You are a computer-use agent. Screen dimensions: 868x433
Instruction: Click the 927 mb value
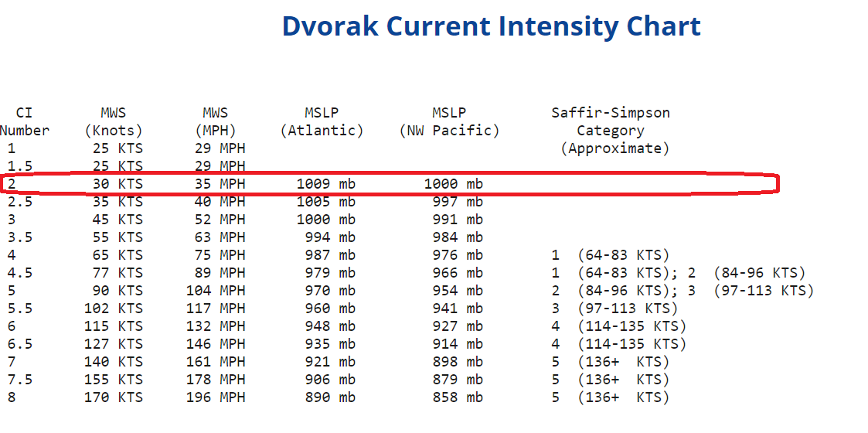[x=458, y=326]
